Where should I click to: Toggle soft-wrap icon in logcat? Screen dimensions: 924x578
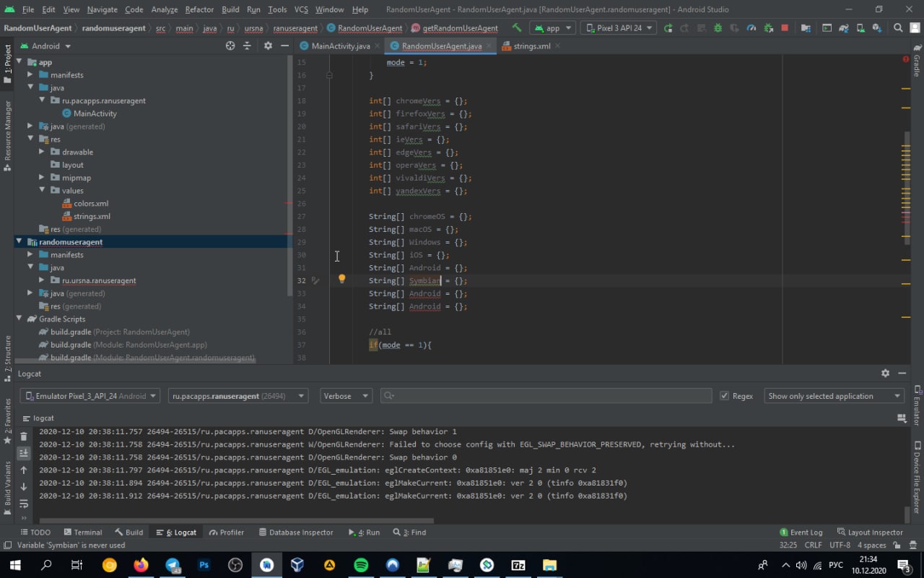click(24, 504)
